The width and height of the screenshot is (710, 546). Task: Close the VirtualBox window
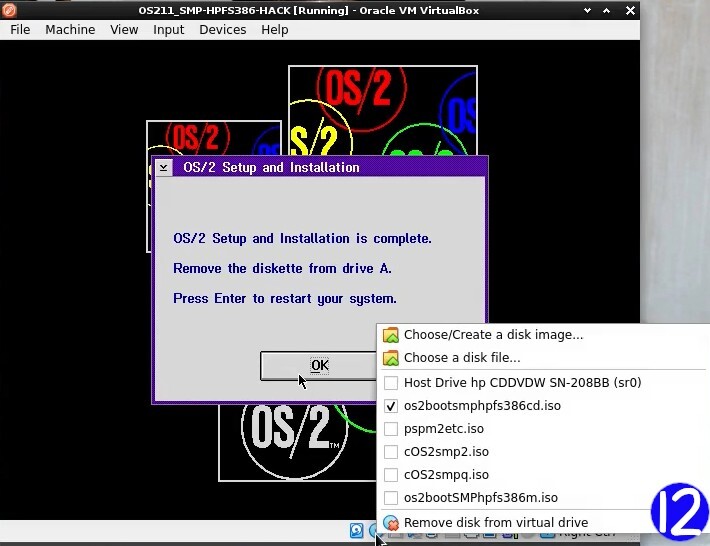pos(630,10)
